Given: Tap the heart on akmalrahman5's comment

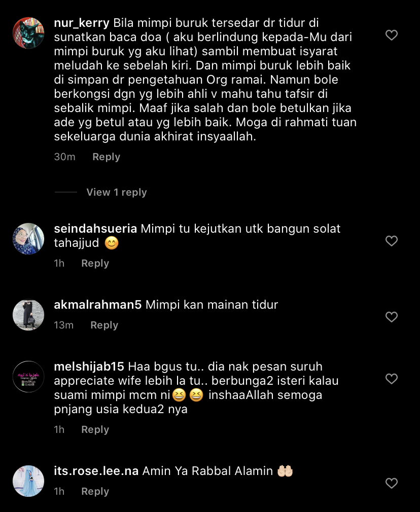Looking at the screenshot, I should coord(391,317).
